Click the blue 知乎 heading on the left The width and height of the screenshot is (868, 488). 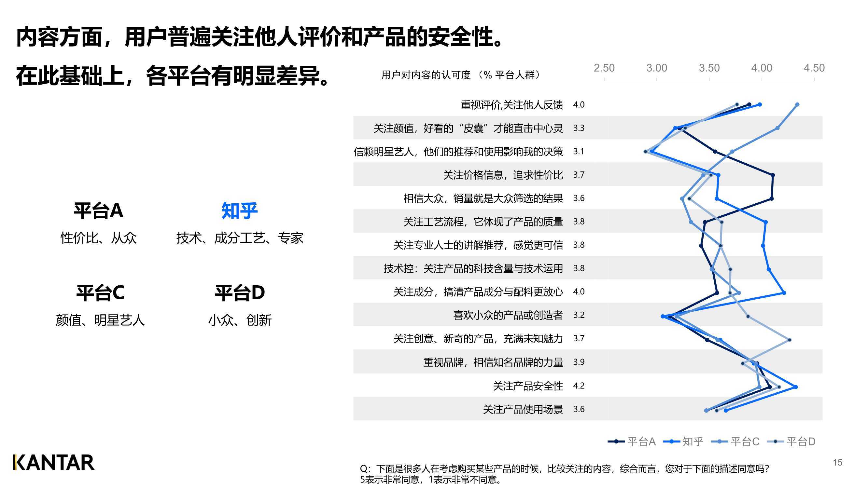coord(240,210)
